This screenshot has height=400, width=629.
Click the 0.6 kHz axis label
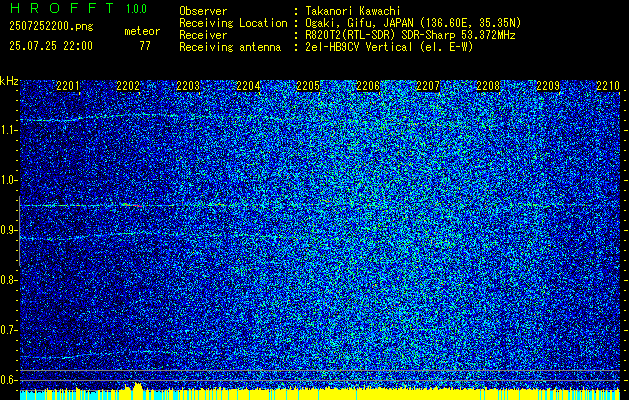[x=8, y=380]
